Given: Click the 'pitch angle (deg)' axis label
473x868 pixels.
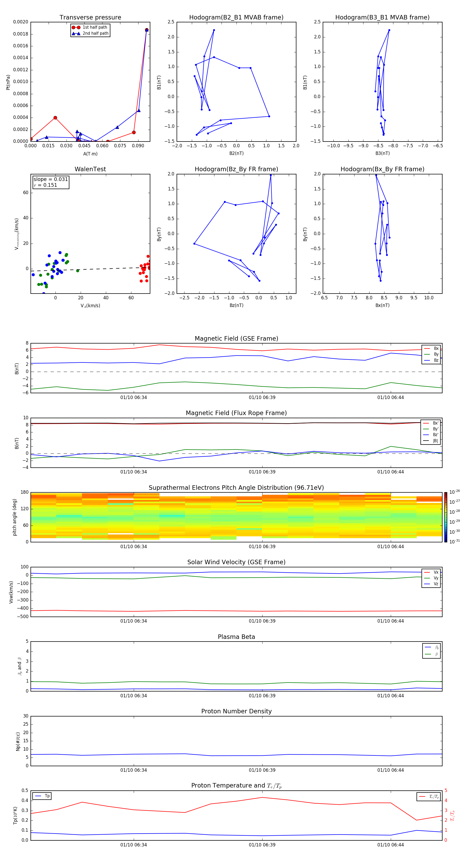Looking at the screenshot, I should click(x=14, y=517).
